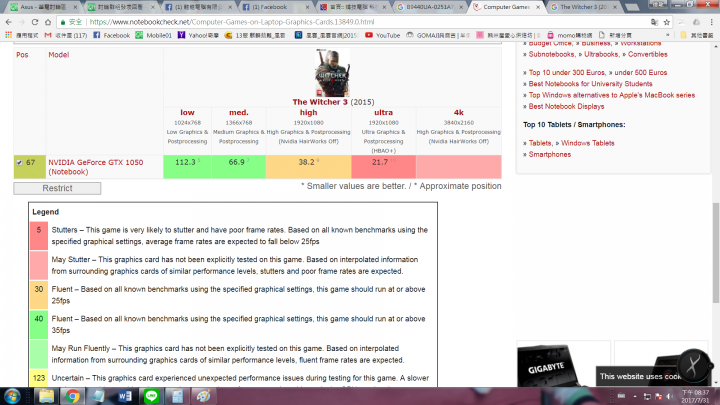Open the momo shopping bookmark
The image size is (720, 405).
[x=569, y=35]
